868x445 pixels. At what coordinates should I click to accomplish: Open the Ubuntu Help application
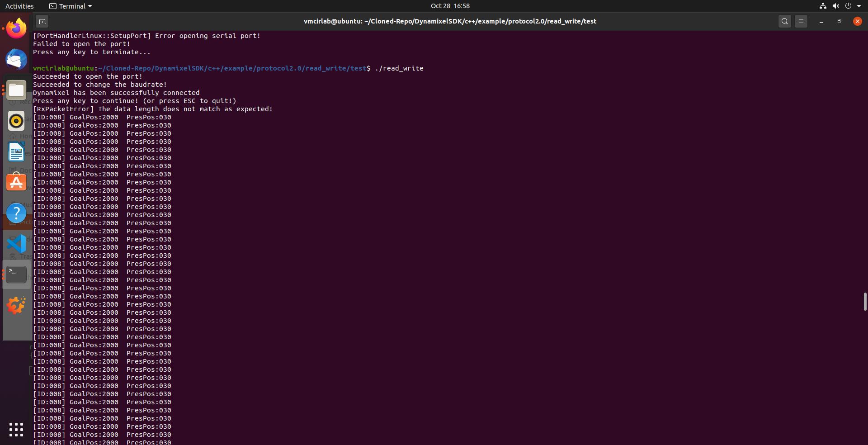pyautogui.click(x=16, y=213)
